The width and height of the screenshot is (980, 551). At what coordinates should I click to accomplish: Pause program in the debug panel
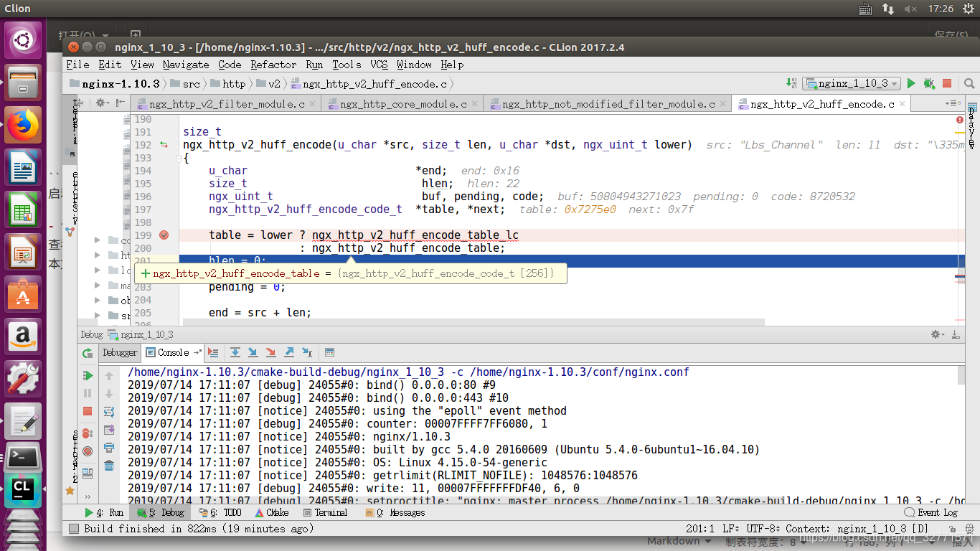tap(88, 393)
